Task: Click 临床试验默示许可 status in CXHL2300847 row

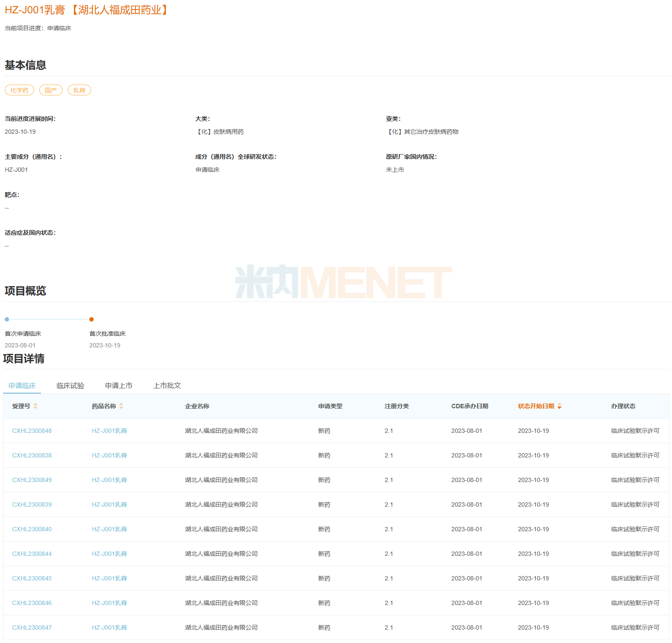Action: pos(635,627)
